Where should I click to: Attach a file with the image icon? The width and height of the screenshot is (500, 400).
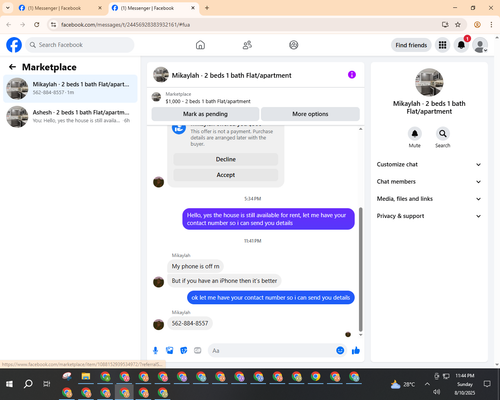tap(170, 350)
